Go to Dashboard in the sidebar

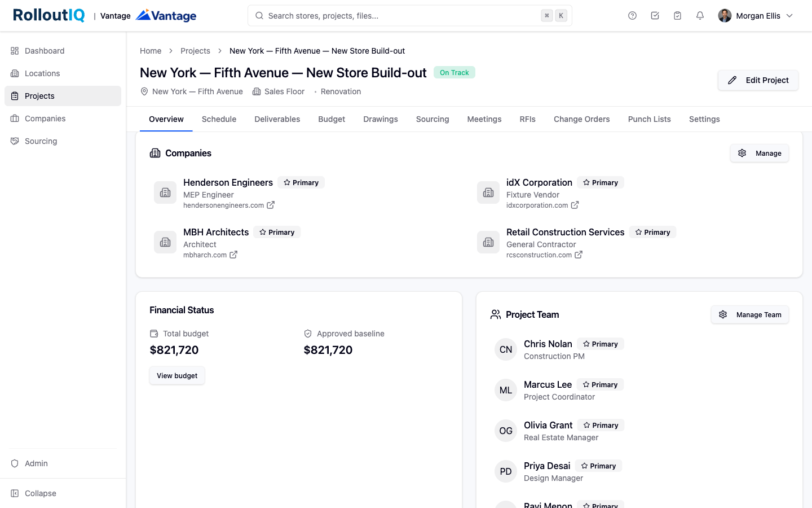[63, 51]
